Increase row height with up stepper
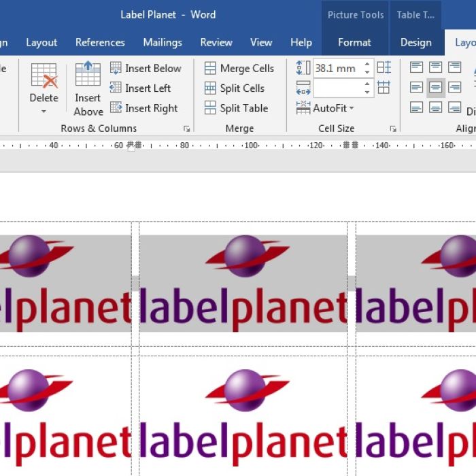476x476 pixels. (x=367, y=64)
